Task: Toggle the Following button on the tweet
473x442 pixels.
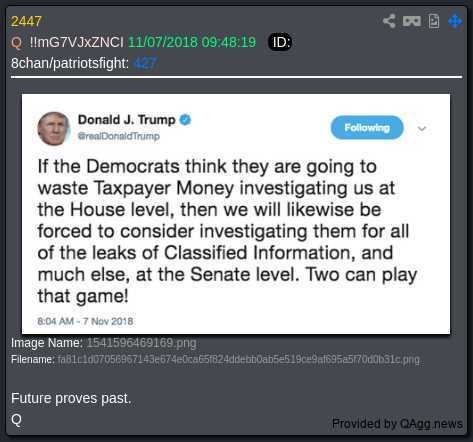Action: 367,128
